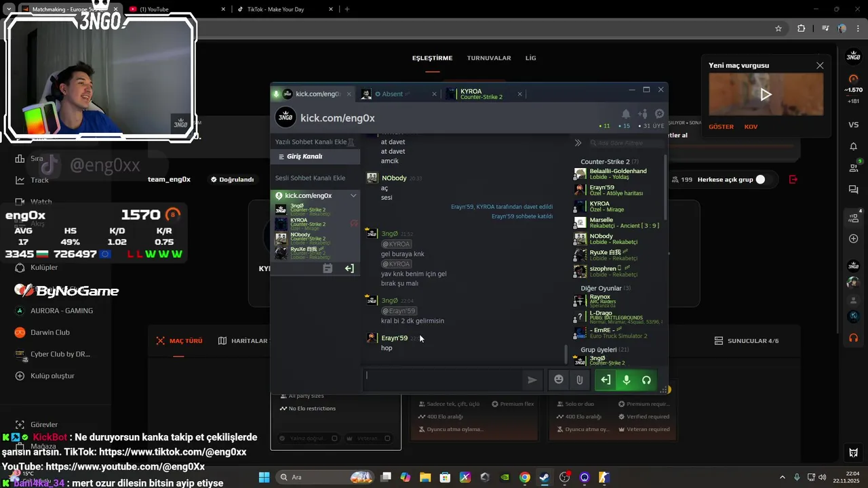
Task: Open friends icon with green badge
Action: tap(854, 167)
